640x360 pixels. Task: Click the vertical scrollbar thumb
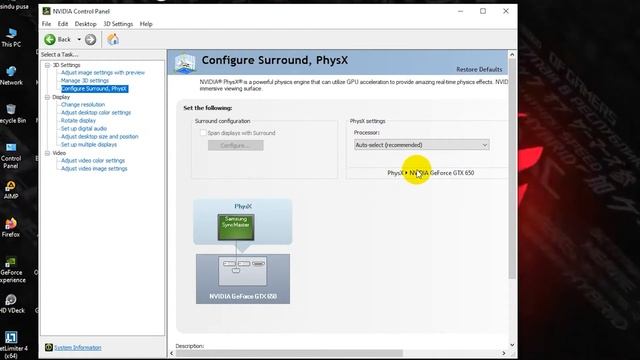click(x=512, y=169)
